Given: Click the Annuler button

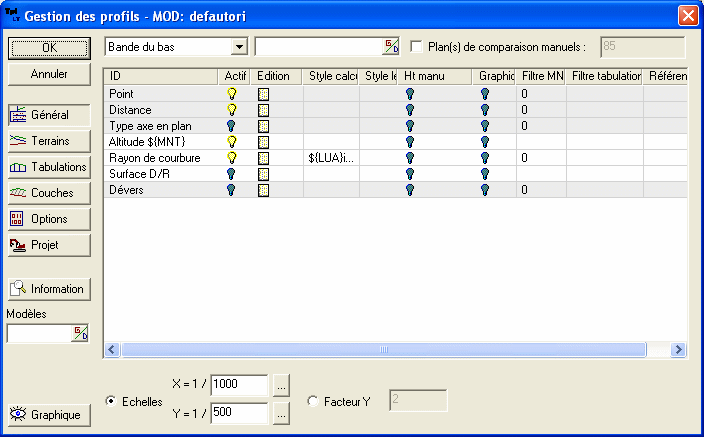Looking at the screenshot, I should click(x=49, y=74).
